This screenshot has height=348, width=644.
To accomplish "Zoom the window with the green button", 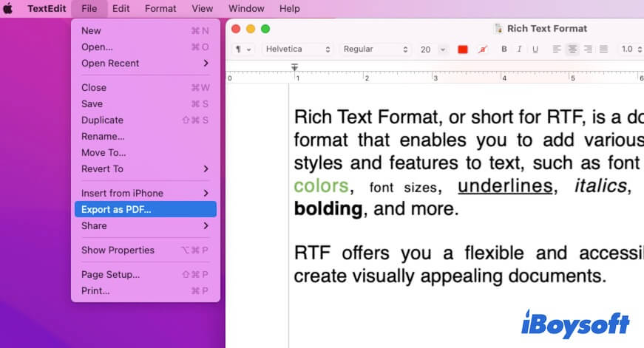I will pyautogui.click(x=265, y=29).
